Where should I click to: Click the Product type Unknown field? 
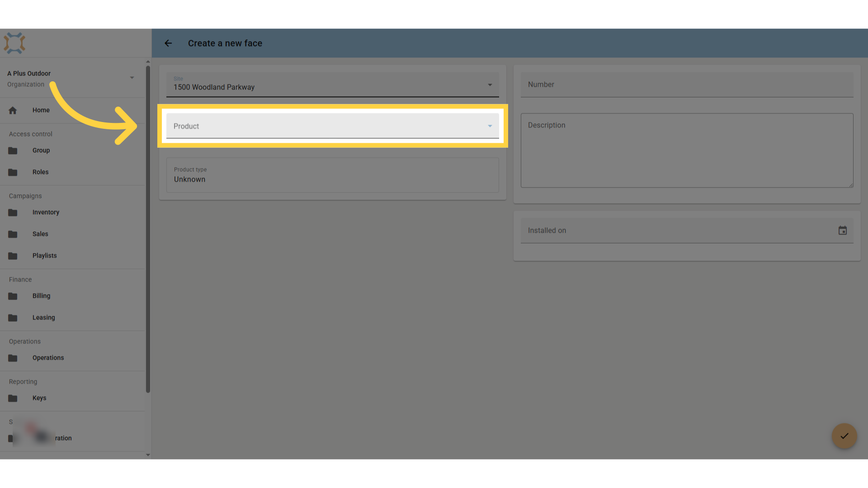point(333,175)
